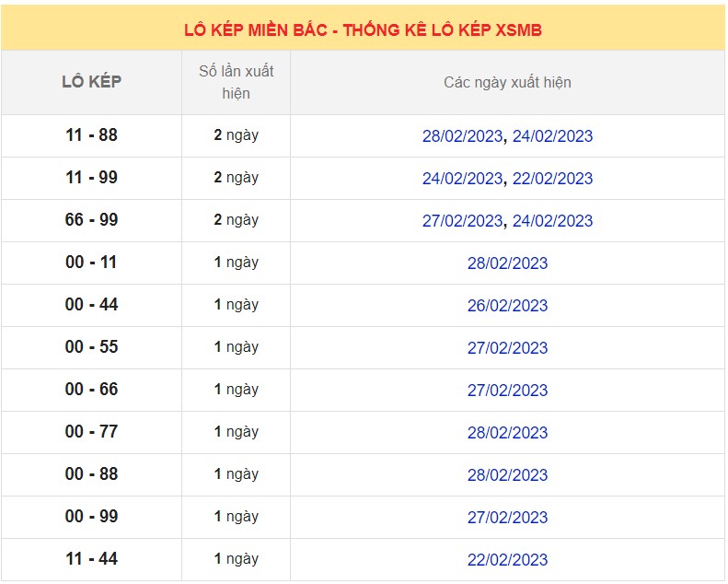728x584 pixels.
Task: Click the date link for pair 00 - 55
Action: (x=507, y=348)
